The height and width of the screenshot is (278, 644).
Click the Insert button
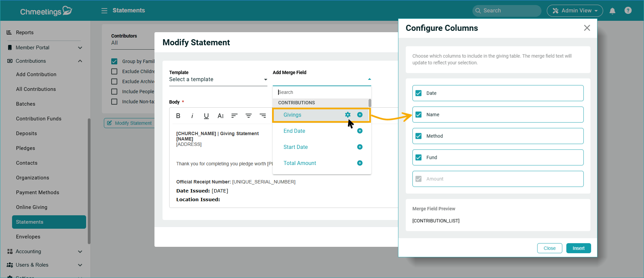point(578,248)
